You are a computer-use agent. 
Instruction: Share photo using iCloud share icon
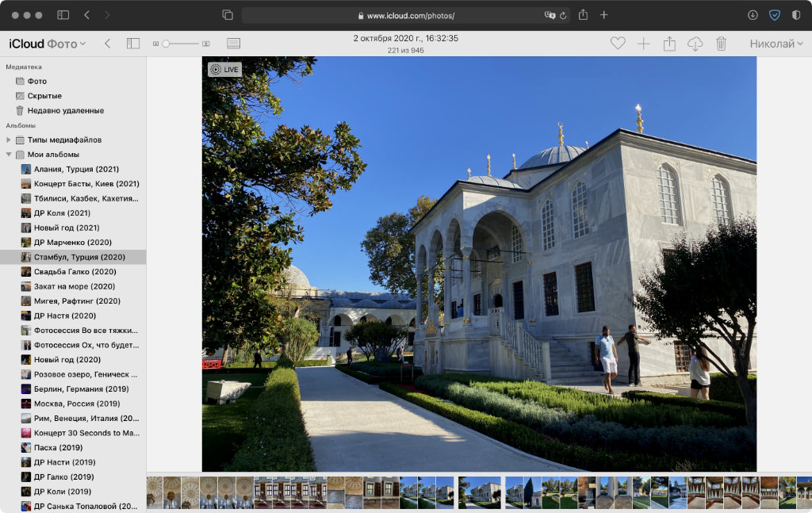point(669,44)
